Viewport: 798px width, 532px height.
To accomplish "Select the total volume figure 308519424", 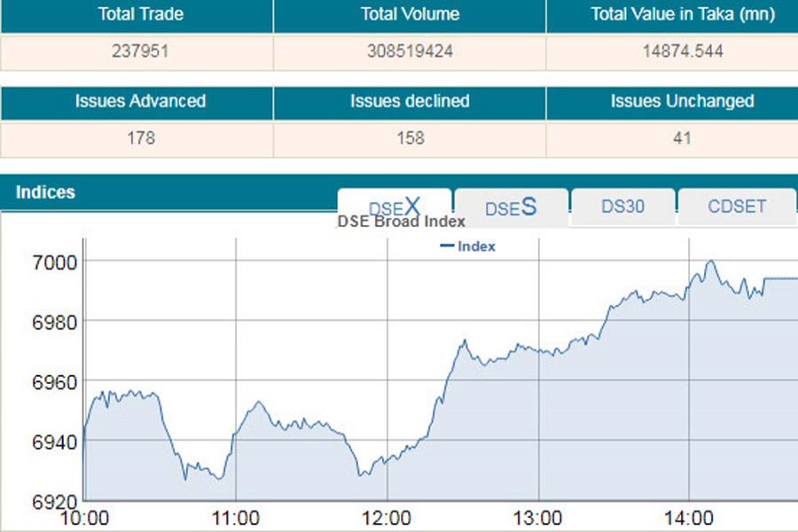I will [410, 51].
